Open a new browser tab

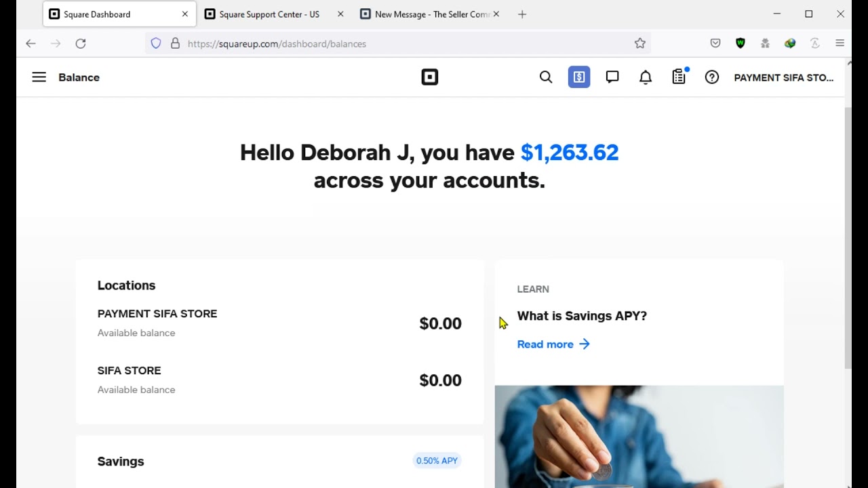point(522,14)
